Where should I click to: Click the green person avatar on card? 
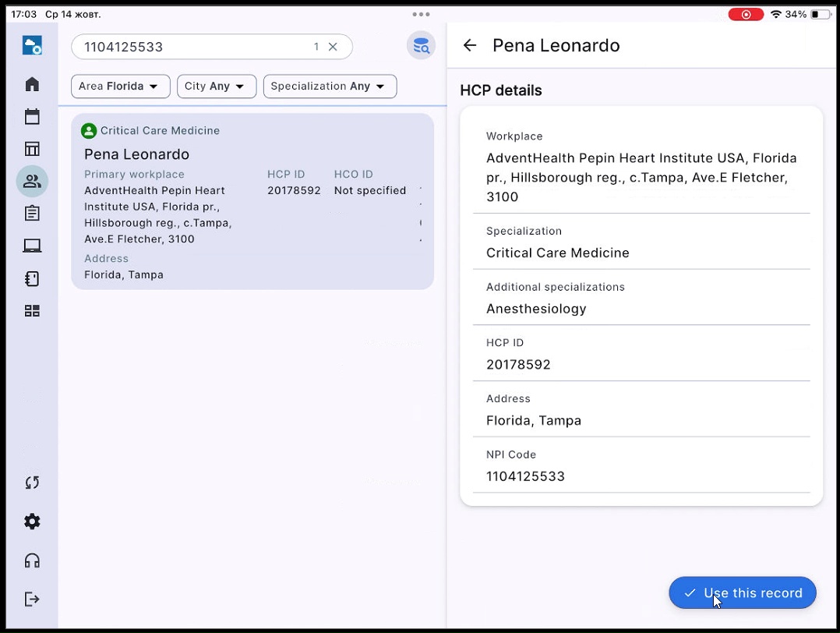pyautogui.click(x=89, y=131)
